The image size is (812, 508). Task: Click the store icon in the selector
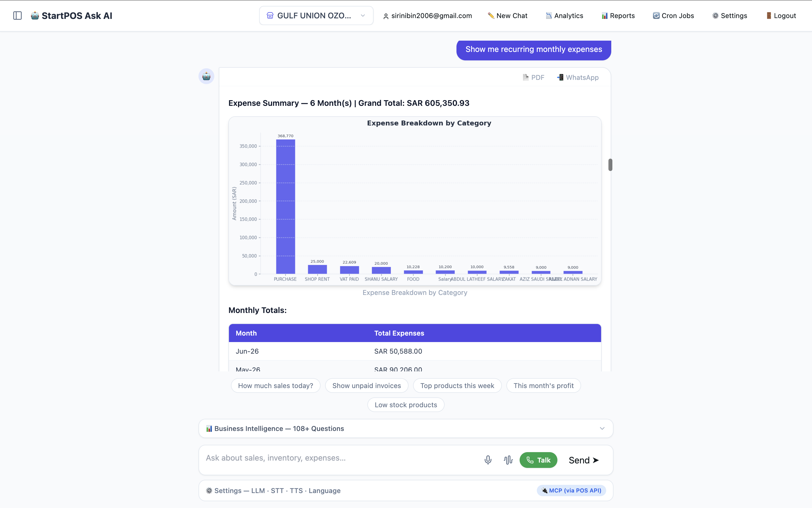[x=270, y=16]
